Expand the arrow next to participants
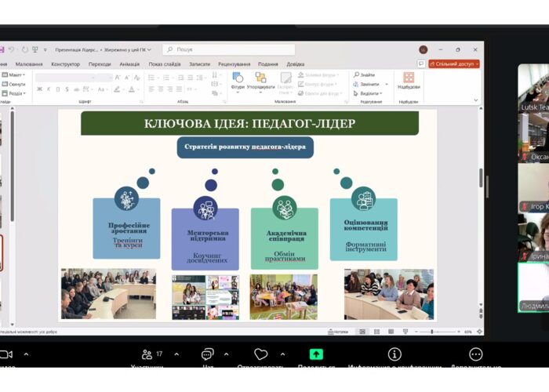This screenshot has width=549, height=392. 176,354
